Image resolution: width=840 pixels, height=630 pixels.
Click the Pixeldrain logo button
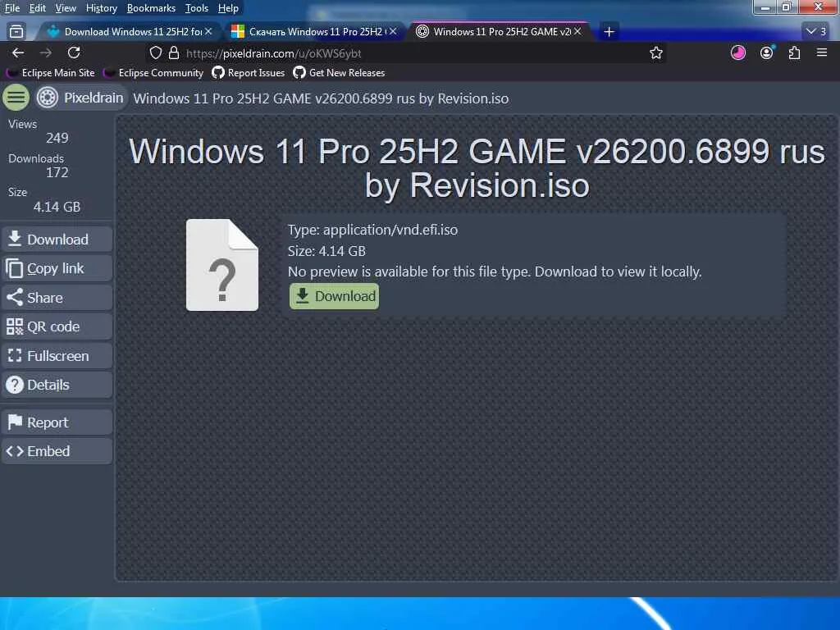coord(80,98)
